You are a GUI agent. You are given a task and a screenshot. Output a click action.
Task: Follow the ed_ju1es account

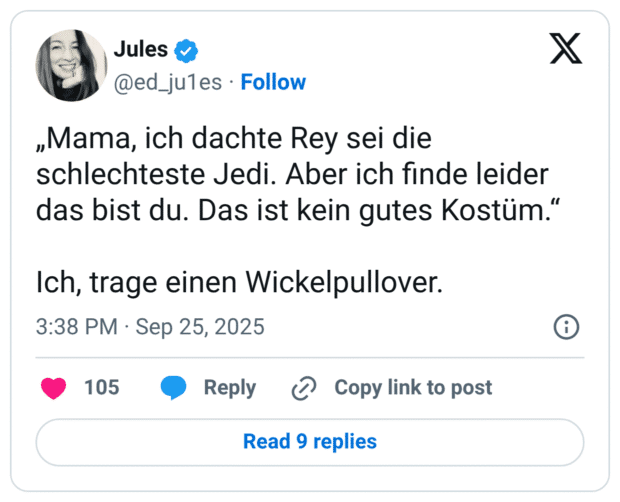(273, 82)
